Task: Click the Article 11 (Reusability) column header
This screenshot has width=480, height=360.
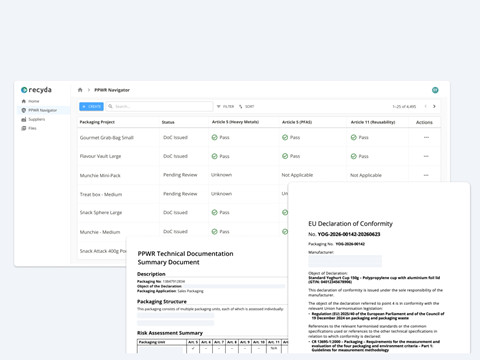Action: 373,122
